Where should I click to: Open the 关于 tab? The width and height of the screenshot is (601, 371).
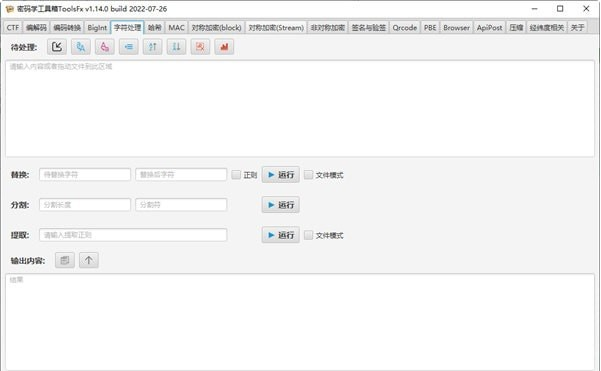tap(577, 28)
